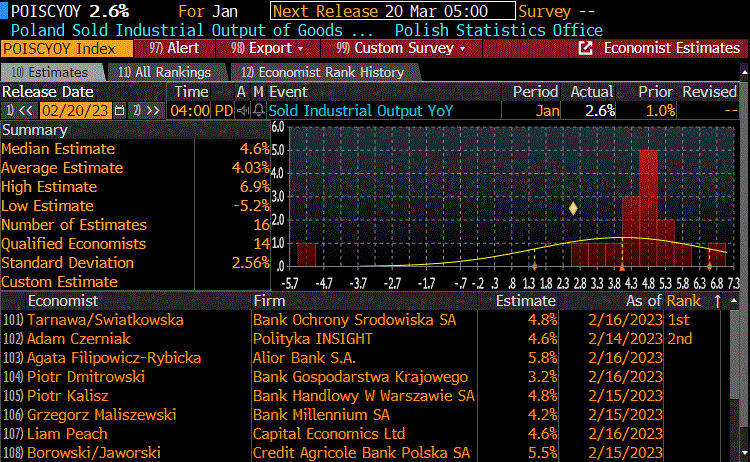
Task: Click Bank Ochrony Srodowiska SA firm
Action: click(354, 319)
